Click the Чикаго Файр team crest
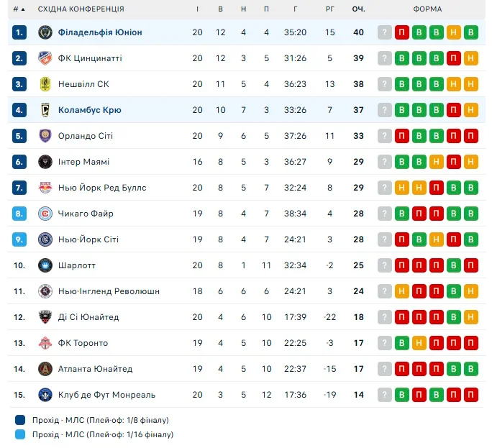 pos(45,214)
